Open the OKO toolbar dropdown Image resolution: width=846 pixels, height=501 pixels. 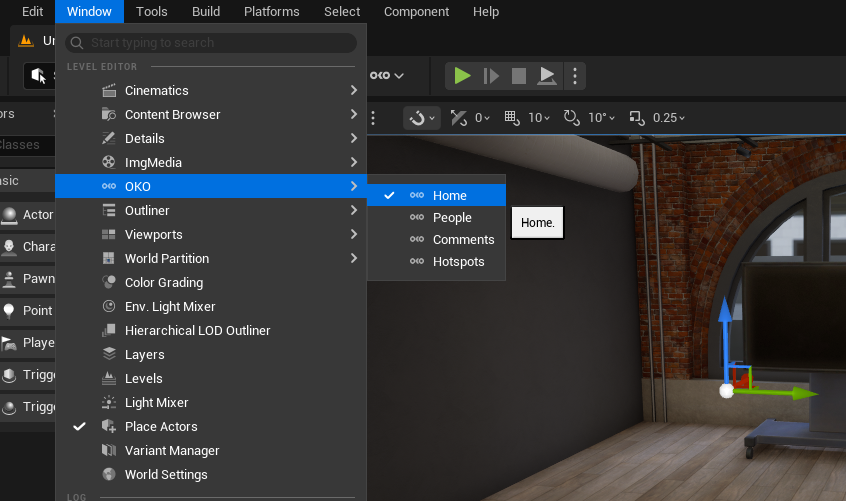[x=387, y=76]
